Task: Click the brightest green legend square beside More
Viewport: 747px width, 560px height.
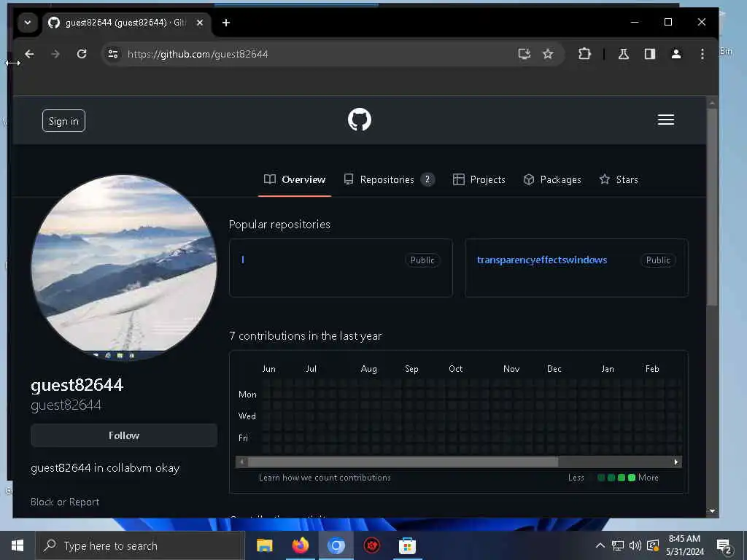Action: point(632,478)
